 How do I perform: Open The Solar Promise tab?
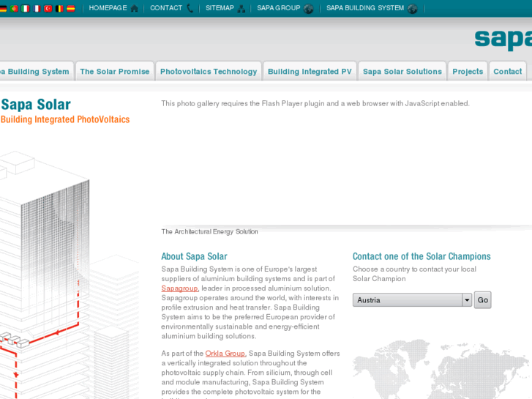point(115,71)
